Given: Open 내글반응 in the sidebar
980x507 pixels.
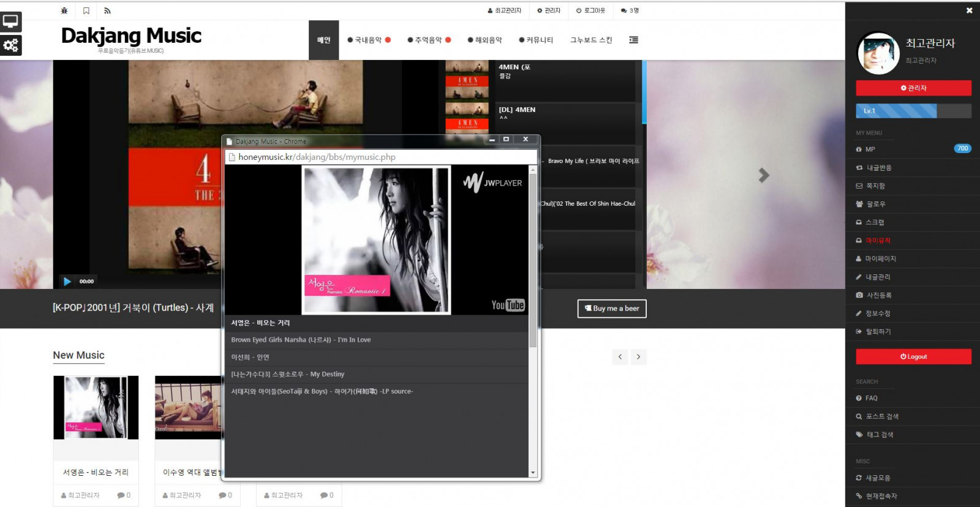Looking at the screenshot, I should coord(879,168).
